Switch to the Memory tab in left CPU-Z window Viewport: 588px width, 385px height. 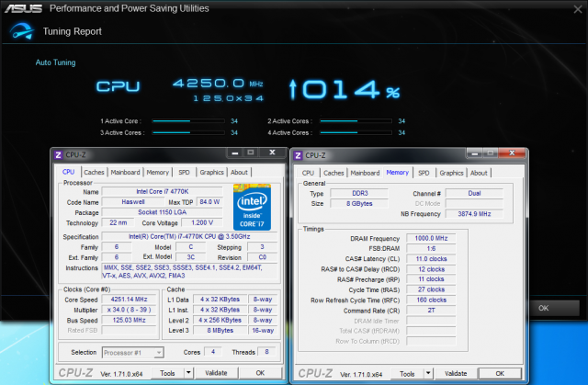(x=157, y=172)
